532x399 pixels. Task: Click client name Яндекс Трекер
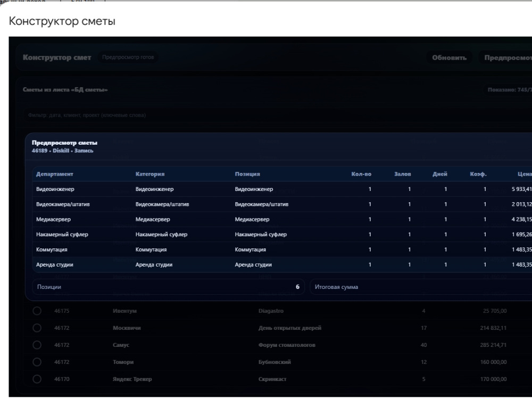pyautogui.click(x=132, y=379)
